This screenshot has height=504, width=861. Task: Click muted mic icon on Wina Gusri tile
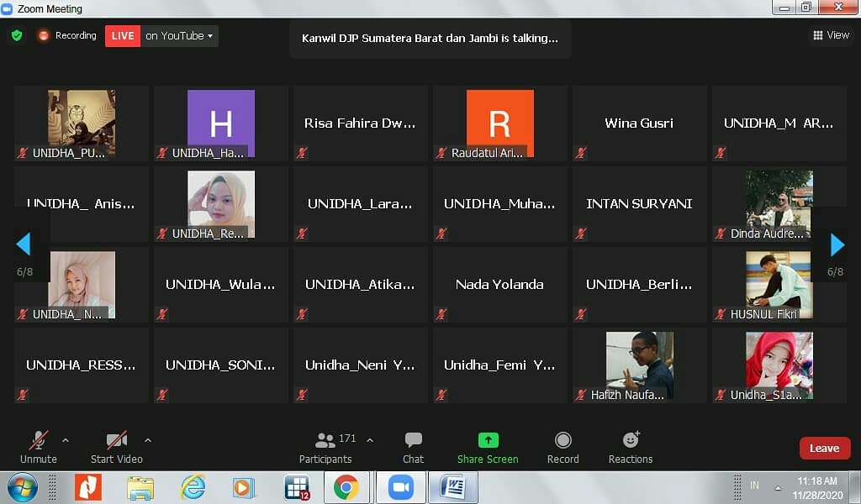[x=581, y=153]
